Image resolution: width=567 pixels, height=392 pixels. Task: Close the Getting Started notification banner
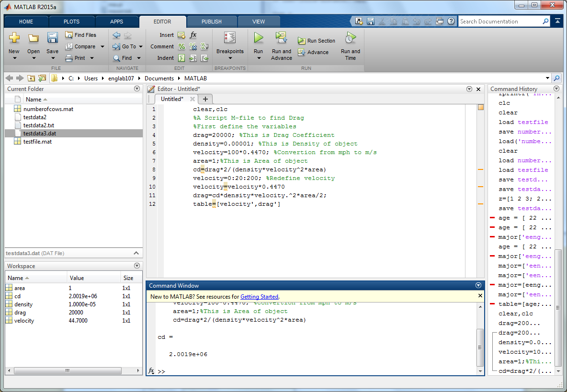[480, 296]
